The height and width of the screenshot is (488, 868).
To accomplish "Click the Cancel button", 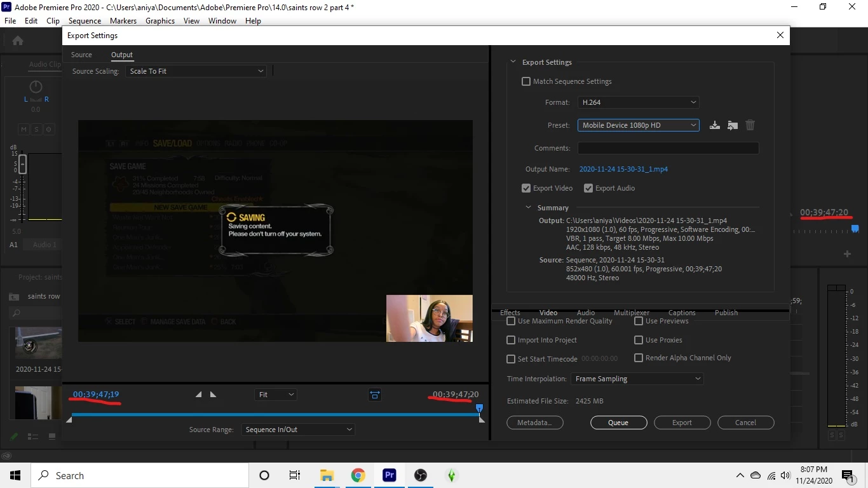I will pos(745,423).
